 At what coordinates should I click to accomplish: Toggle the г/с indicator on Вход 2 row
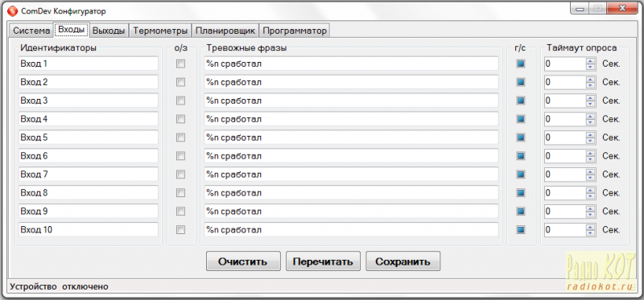point(521,82)
